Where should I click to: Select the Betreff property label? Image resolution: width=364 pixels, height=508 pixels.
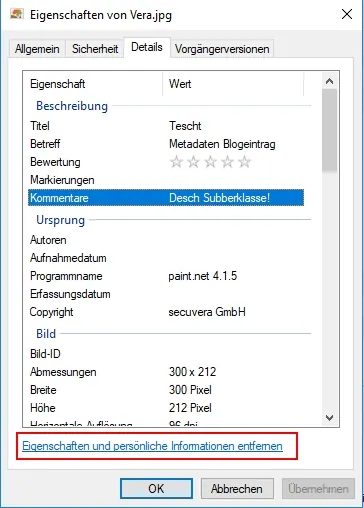point(45,144)
